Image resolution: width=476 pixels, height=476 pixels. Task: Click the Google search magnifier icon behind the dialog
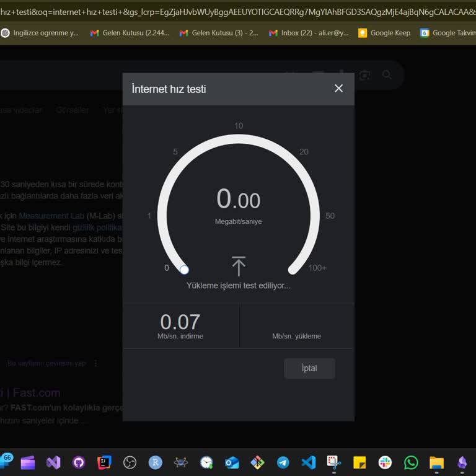[x=387, y=74]
